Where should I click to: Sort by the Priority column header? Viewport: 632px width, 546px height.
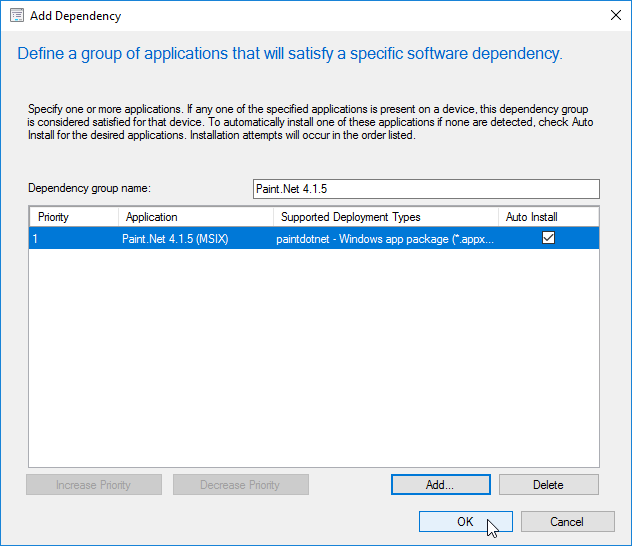pyautogui.click(x=73, y=217)
